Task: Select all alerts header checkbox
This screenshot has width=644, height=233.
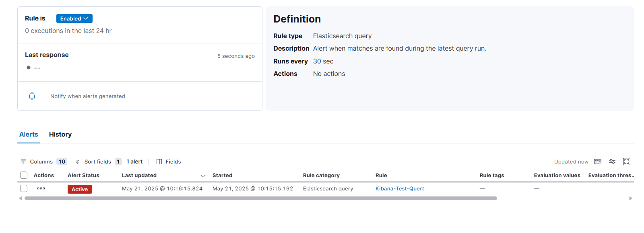Action: click(24, 175)
